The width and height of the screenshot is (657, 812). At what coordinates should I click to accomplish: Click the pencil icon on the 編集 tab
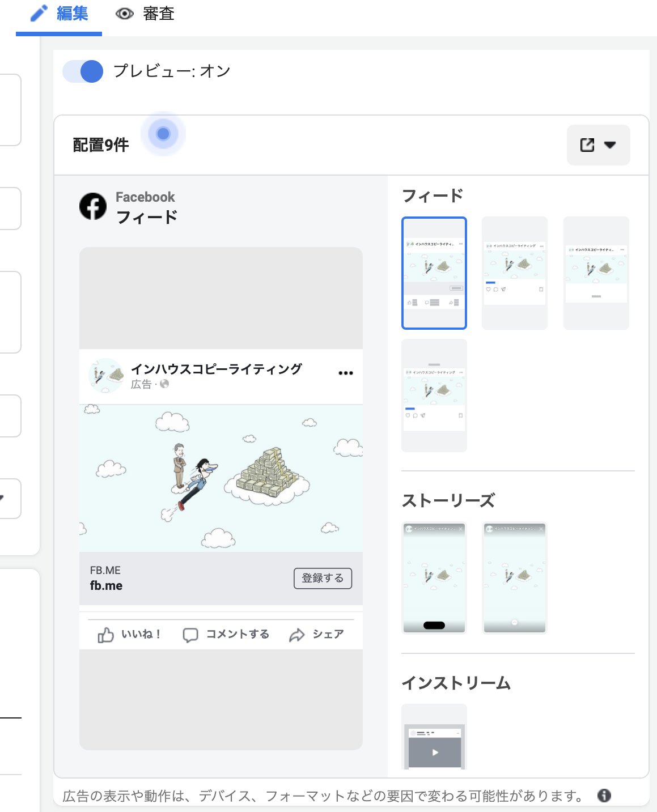click(x=39, y=13)
